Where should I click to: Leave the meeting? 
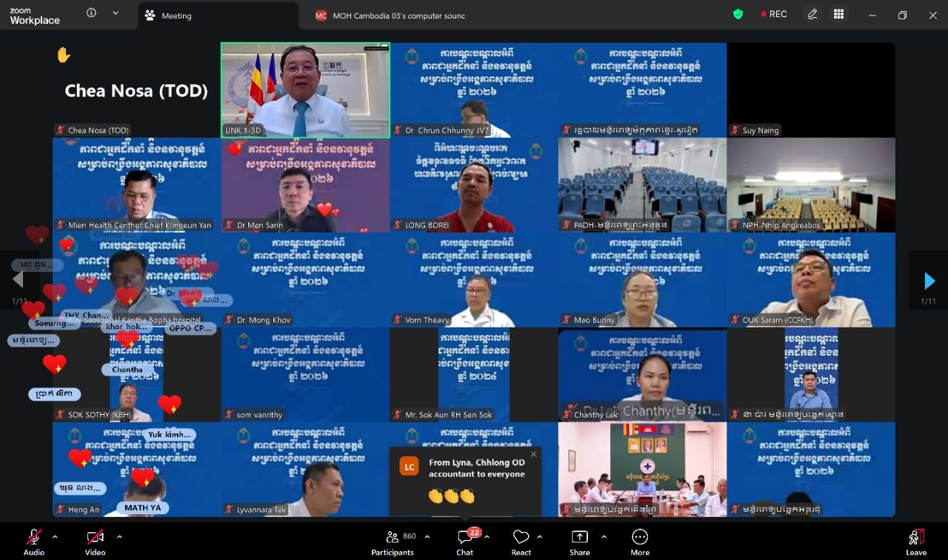pos(916,541)
